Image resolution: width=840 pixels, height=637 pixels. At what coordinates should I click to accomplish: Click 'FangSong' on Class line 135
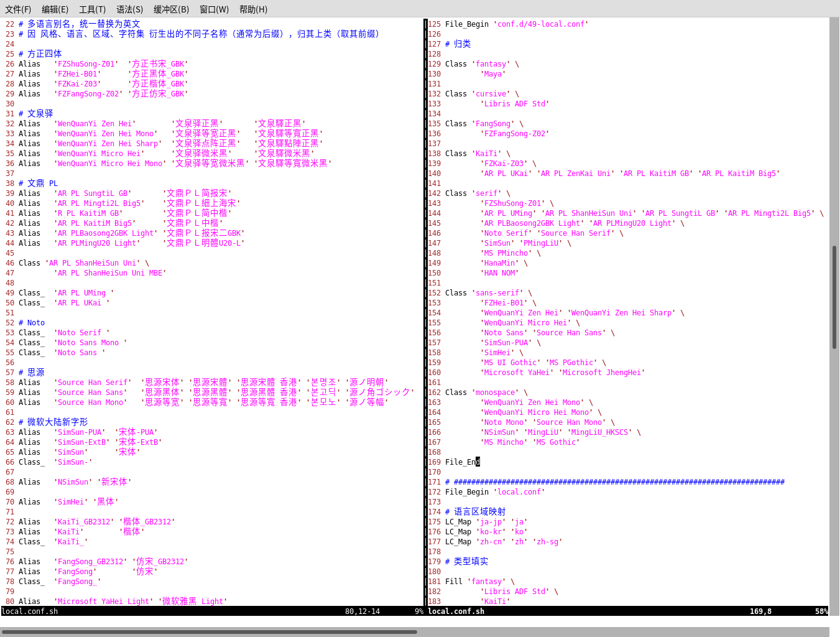point(493,124)
